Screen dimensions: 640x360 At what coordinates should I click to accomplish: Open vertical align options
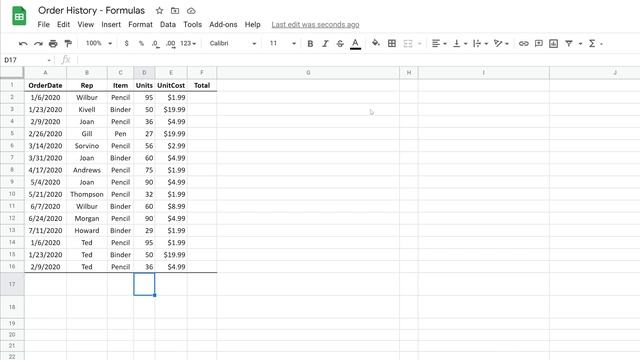pos(460,43)
